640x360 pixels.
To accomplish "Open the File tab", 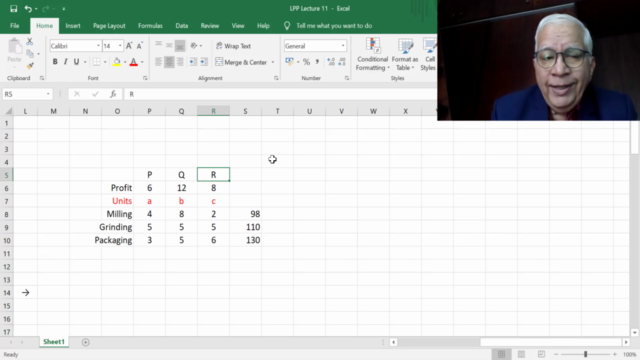I will tap(15, 26).
